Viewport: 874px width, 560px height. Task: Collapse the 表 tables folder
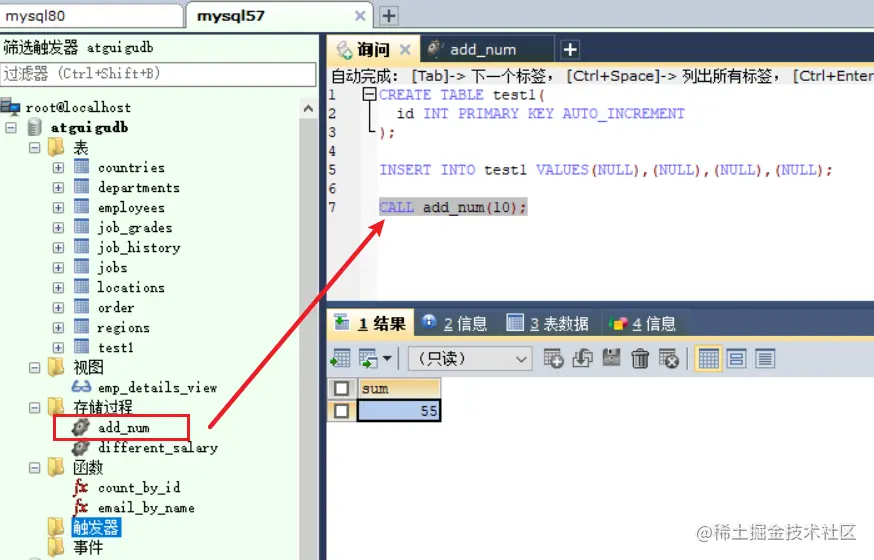tap(35, 148)
